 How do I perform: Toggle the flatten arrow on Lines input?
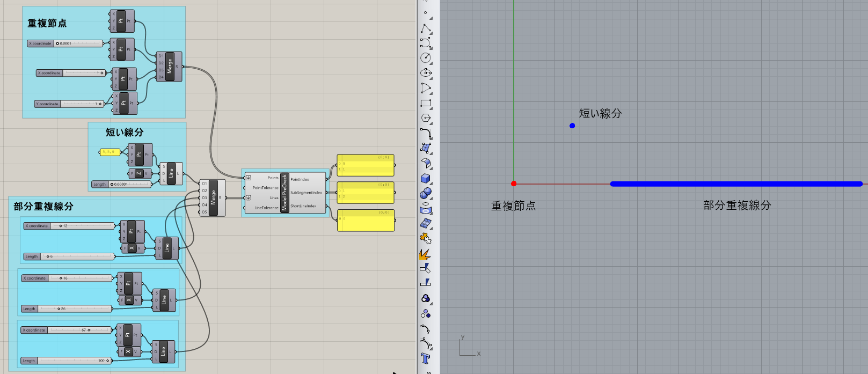[x=248, y=197]
